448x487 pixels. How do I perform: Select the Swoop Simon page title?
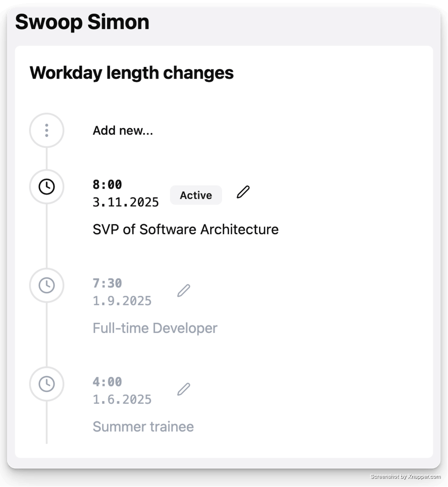(82, 22)
